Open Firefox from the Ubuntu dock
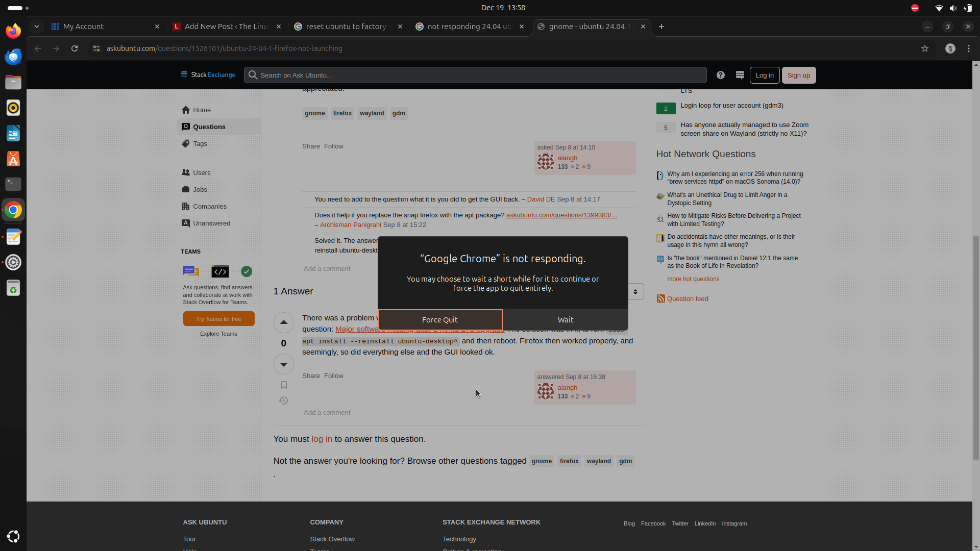 [13, 31]
